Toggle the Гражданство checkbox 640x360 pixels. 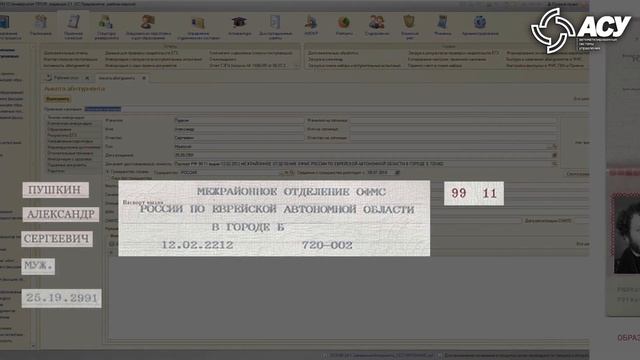(x=108, y=172)
